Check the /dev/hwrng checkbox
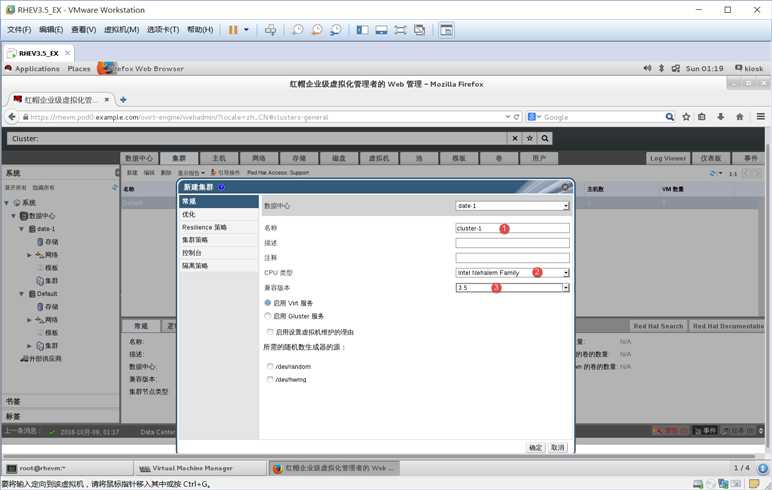 [x=270, y=379]
